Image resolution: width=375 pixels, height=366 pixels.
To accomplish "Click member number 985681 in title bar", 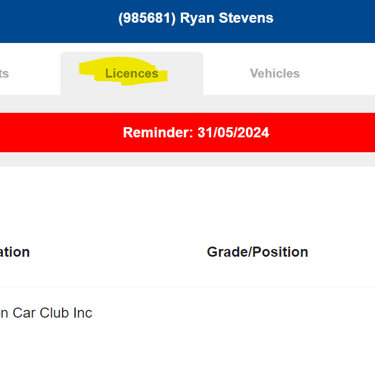I will click(147, 18).
